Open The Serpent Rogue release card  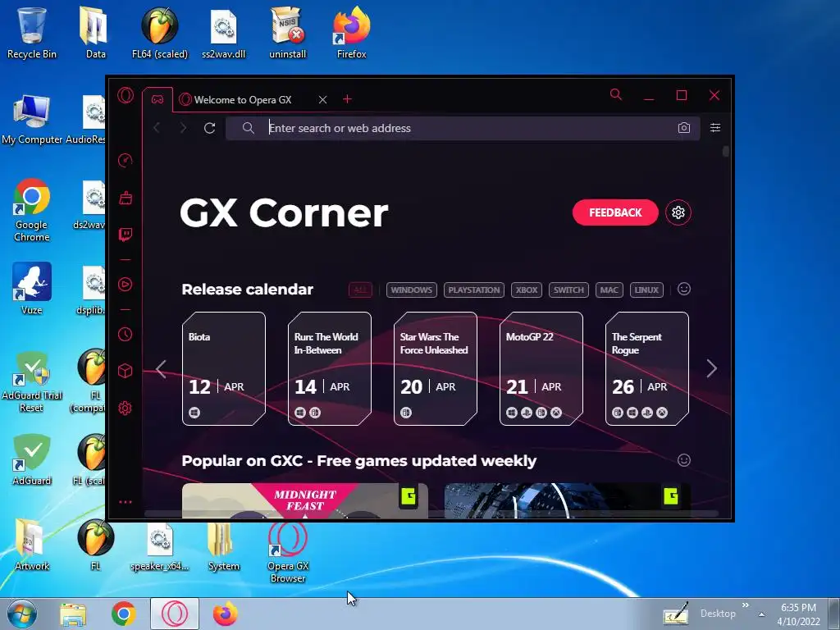[647, 368]
